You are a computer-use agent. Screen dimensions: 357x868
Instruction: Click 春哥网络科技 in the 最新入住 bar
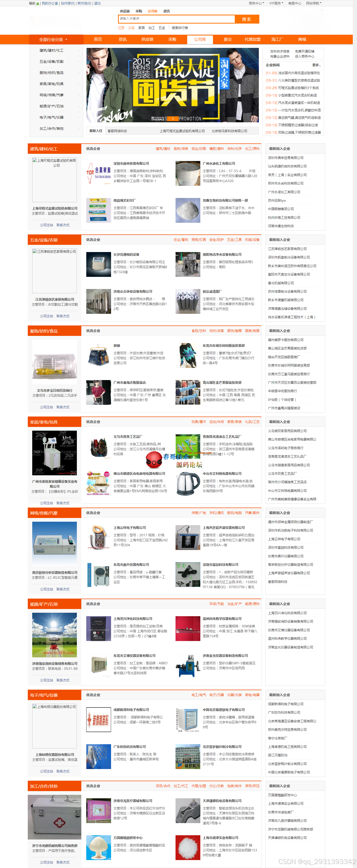117,131
